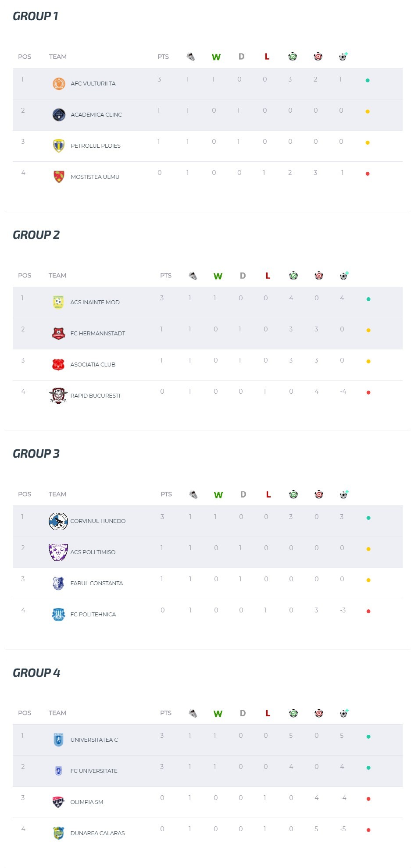Click Corvinul Hunedo team logo
Image resolution: width=411 pixels, height=868 pixels.
tap(58, 521)
